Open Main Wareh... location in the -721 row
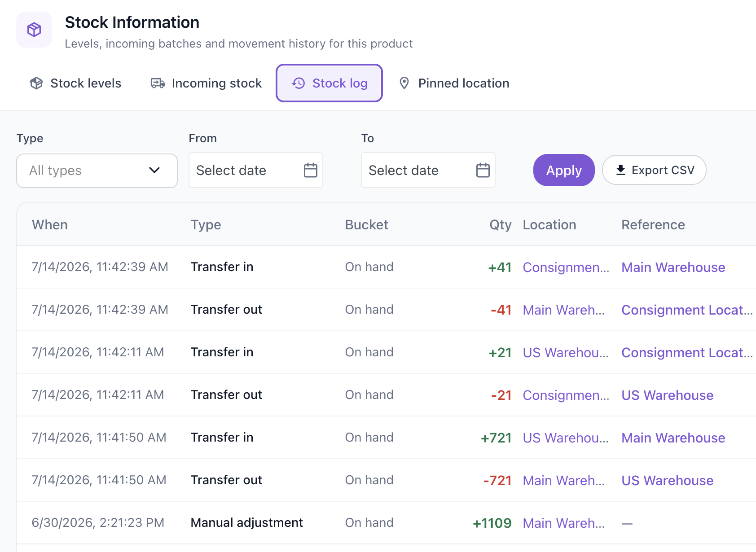The width and height of the screenshot is (756, 552). pyautogui.click(x=564, y=480)
